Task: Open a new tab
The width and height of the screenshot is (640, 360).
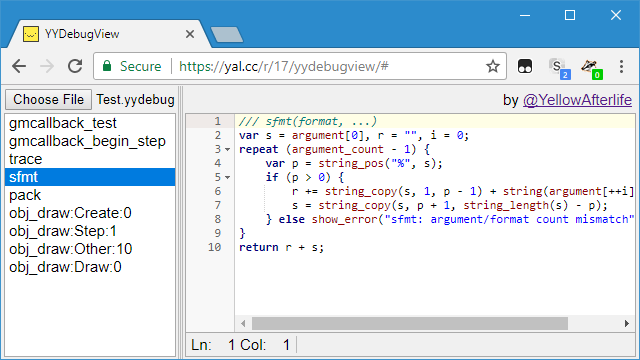Action: click(x=227, y=35)
